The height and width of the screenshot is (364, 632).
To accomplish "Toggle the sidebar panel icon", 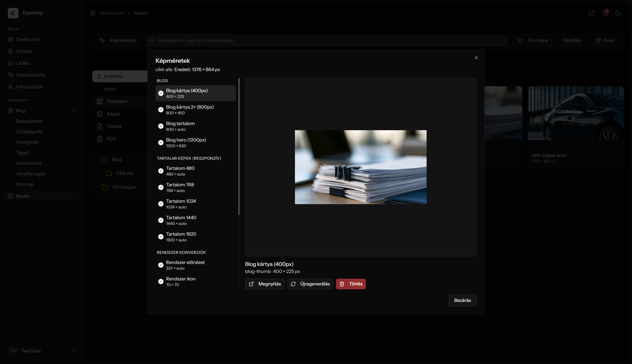I will (93, 13).
